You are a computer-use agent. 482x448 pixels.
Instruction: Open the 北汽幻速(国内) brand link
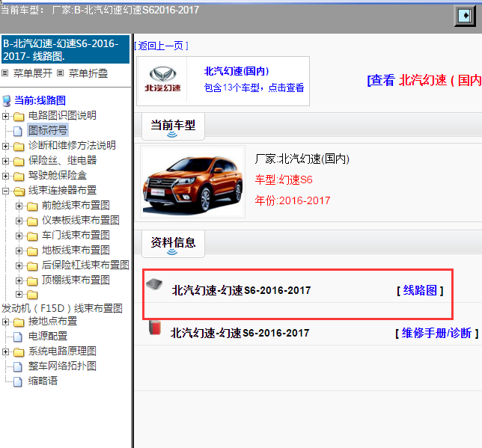tap(237, 71)
